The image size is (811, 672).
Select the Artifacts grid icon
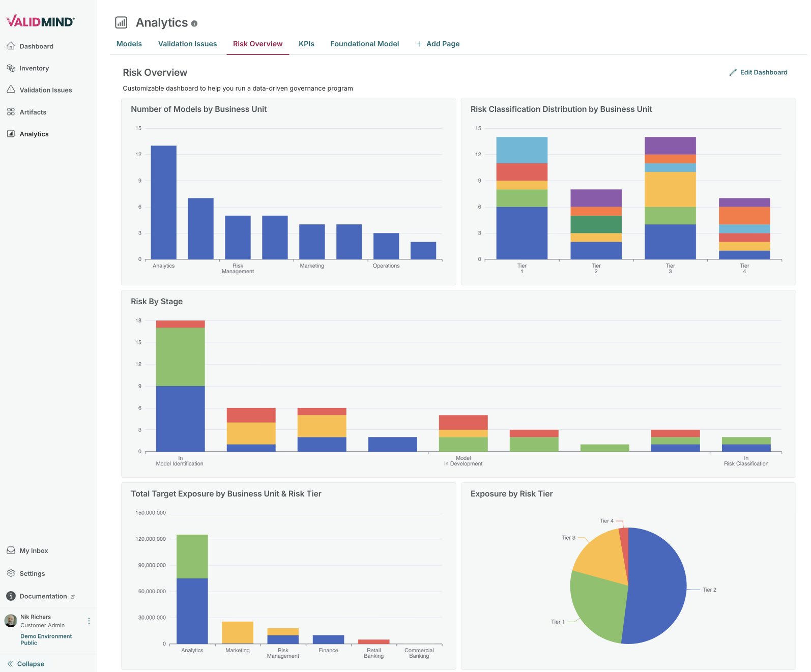(11, 112)
